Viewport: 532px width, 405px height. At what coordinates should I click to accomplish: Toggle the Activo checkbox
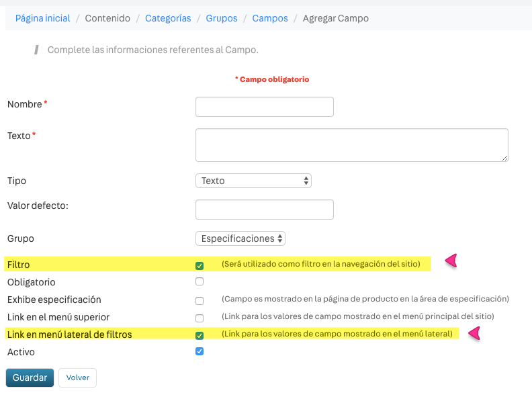click(199, 352)
